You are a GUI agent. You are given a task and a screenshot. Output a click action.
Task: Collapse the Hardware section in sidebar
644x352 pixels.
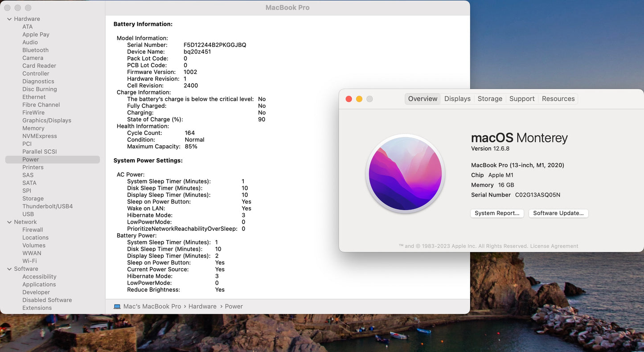pyautogui.click(x=9, y=19)
